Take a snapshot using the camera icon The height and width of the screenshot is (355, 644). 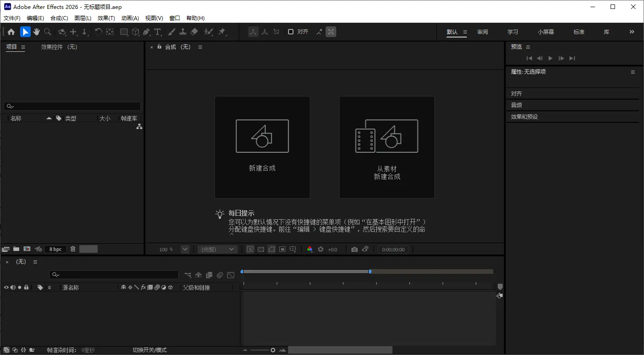(x=354, y=249)
